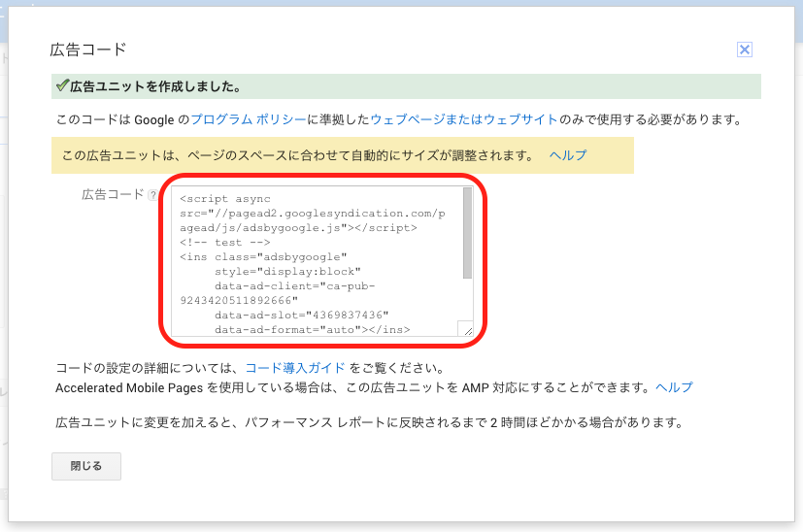Click the 閉じる button

(x=86, y=466)
